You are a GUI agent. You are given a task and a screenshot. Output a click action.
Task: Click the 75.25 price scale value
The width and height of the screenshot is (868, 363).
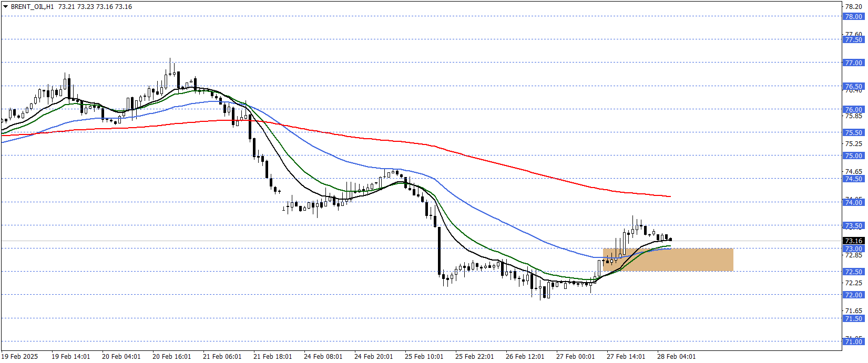[x=854, y=143]
